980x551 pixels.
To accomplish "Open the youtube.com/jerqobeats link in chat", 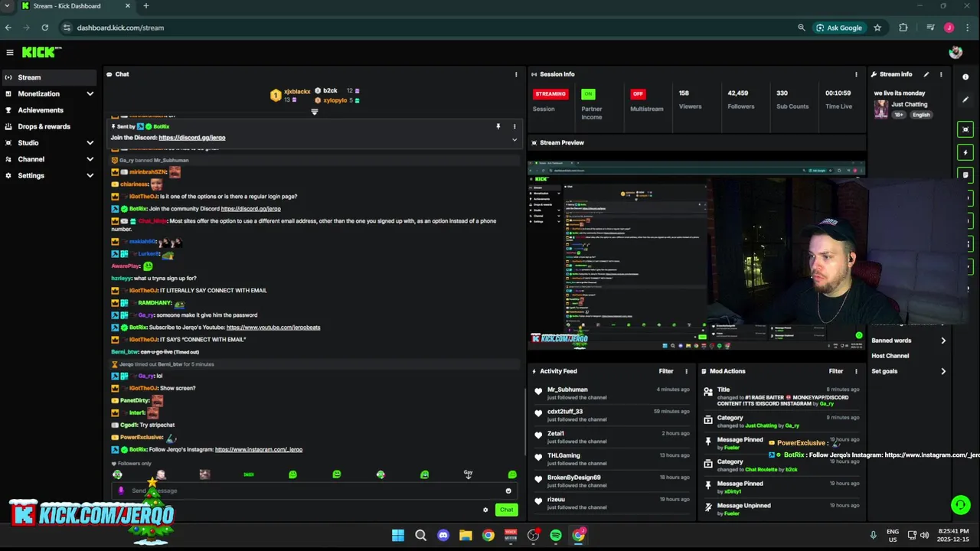I will coord(273,328).
